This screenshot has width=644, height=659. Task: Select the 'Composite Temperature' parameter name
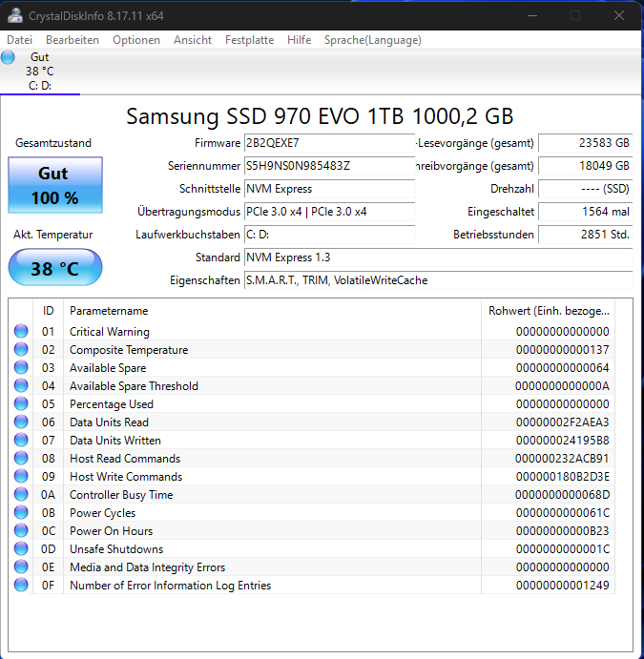pyautogui.click(x=129, y=350)
